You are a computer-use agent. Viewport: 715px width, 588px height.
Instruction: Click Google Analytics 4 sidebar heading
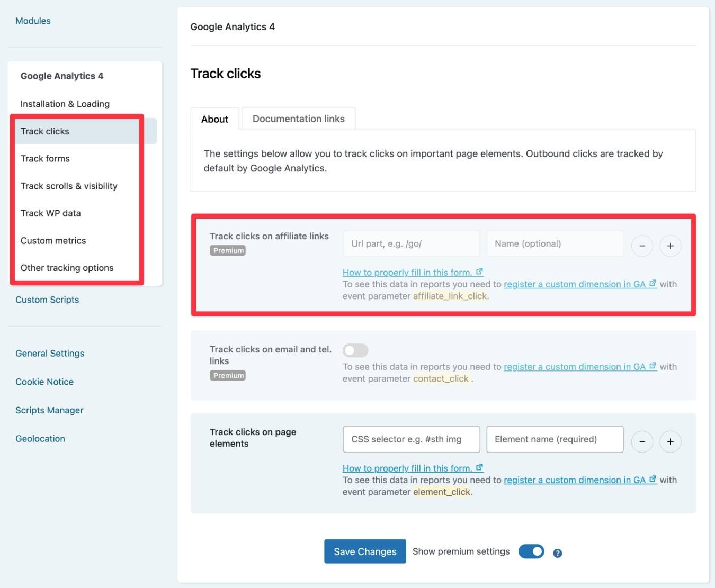coord(62,76)
